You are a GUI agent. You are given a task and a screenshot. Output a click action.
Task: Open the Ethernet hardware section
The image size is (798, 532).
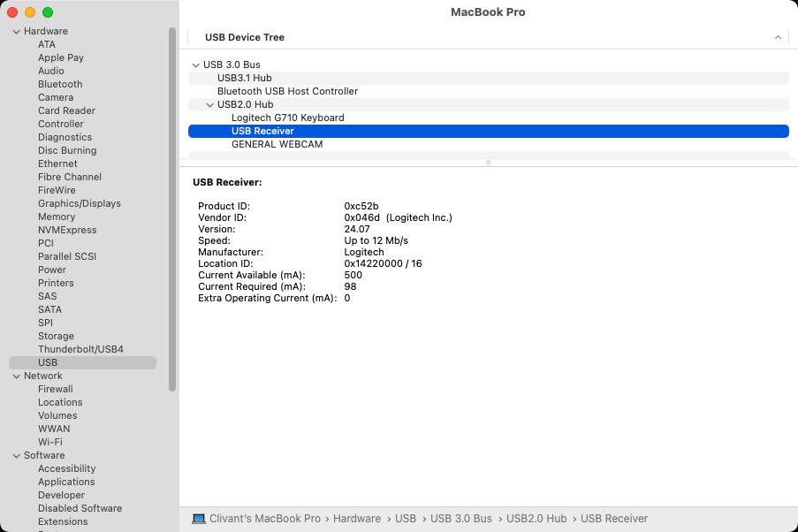(57, 163)
